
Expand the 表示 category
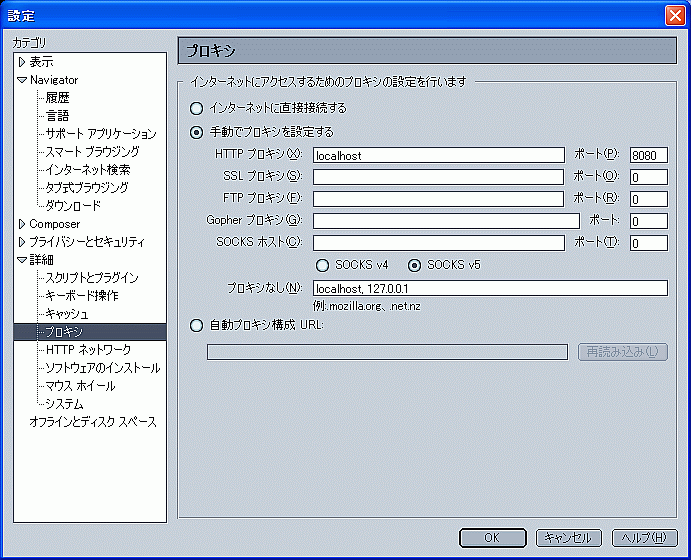tap(22, 62)
